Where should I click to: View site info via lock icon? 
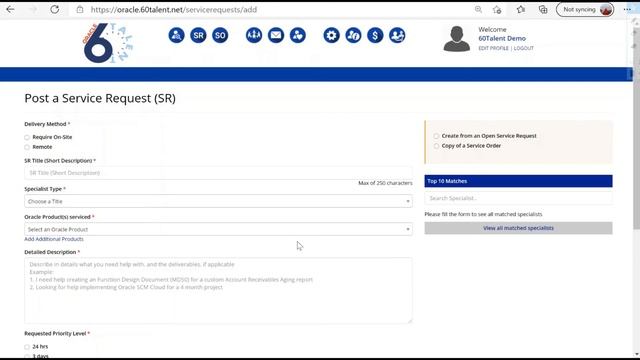pyautogui.click(x=80, y=9)
